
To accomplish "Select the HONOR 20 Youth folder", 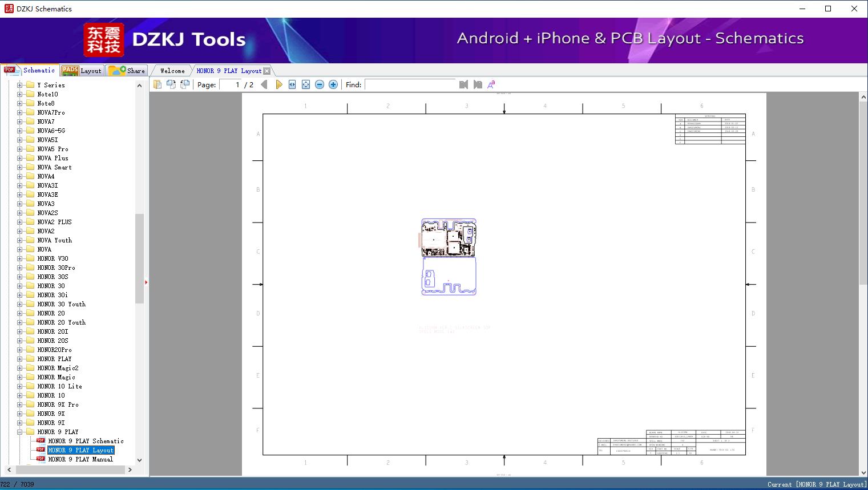I will click(x=61, y=322).
